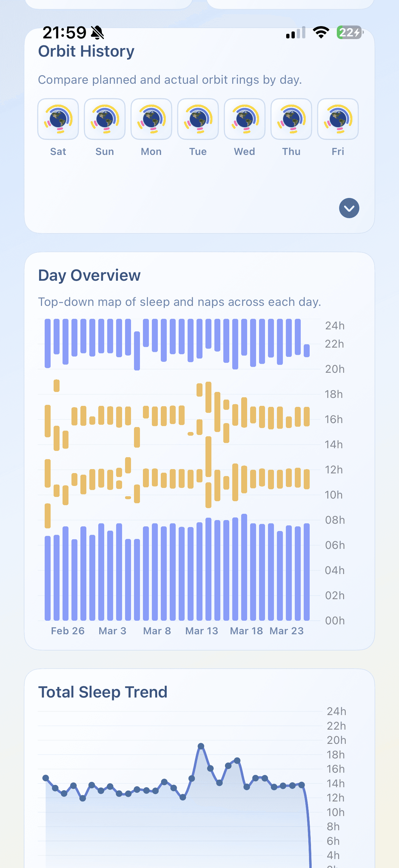399x868 pixels.
Task: Tap the Mar 13 axis label
Action: 201,631
